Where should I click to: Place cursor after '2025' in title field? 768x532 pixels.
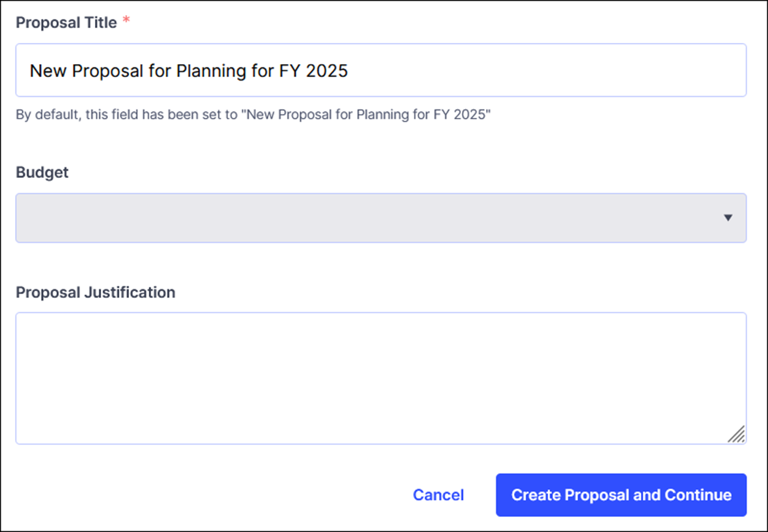point(350,70)
